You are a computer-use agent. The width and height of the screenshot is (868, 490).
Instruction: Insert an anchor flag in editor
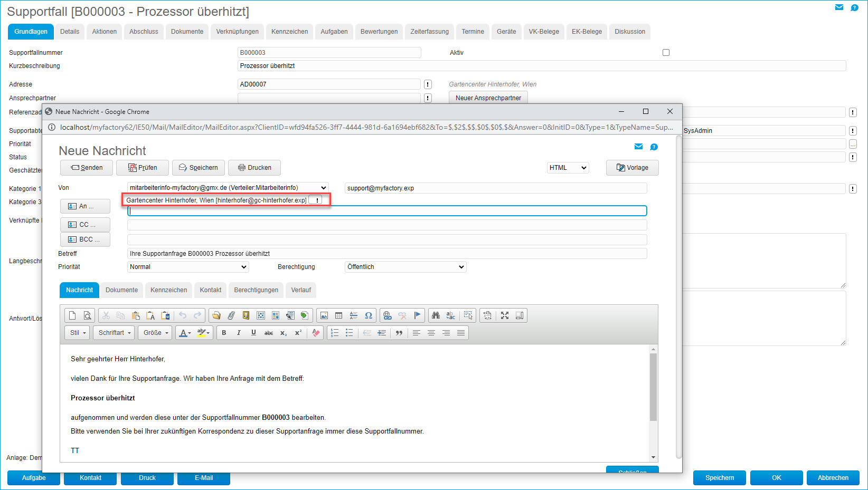click(417, 315)
